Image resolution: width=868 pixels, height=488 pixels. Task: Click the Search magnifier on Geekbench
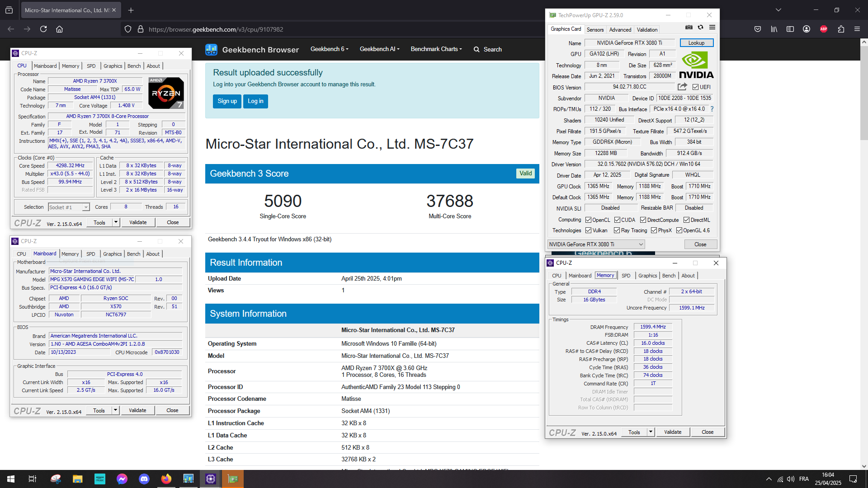click(476, 50)
